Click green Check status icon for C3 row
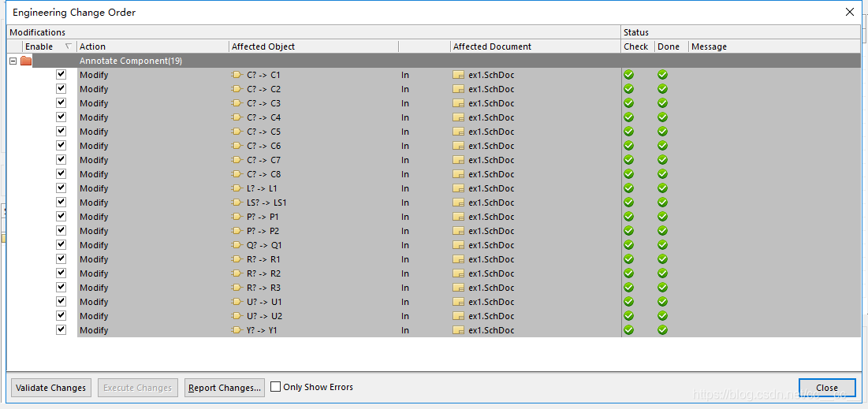 pyautogui.click(x=628, y=103)
